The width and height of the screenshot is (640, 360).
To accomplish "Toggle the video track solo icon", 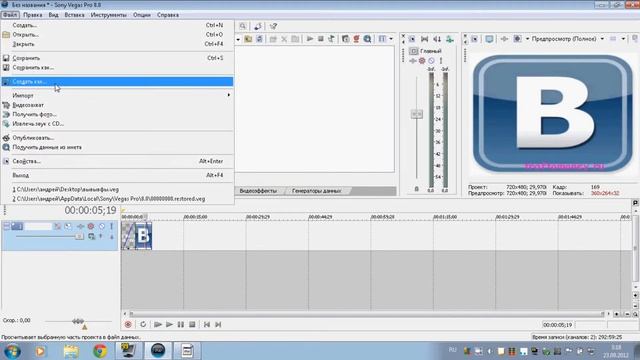I will tap(111, 226).
